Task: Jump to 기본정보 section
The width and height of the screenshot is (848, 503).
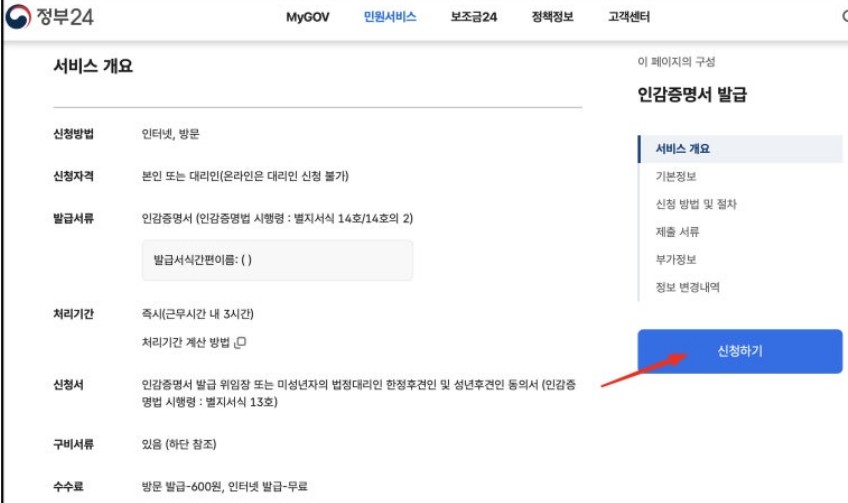Action: [675, 176]
